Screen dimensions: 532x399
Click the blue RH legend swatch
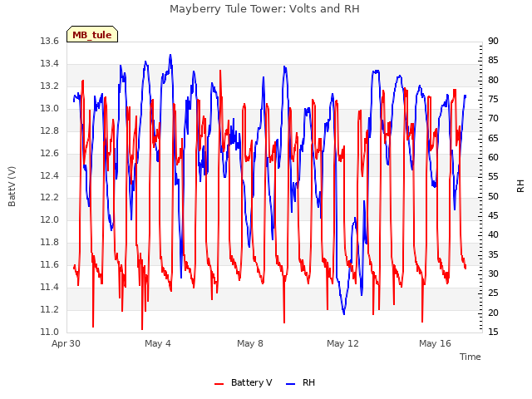pyautogui.click(x=291, y=384)
